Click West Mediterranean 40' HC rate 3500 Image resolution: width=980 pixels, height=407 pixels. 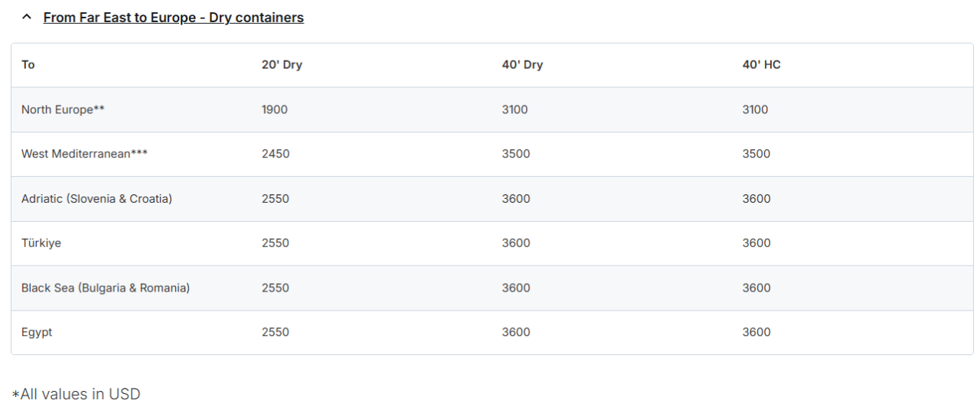pos(756,154)
